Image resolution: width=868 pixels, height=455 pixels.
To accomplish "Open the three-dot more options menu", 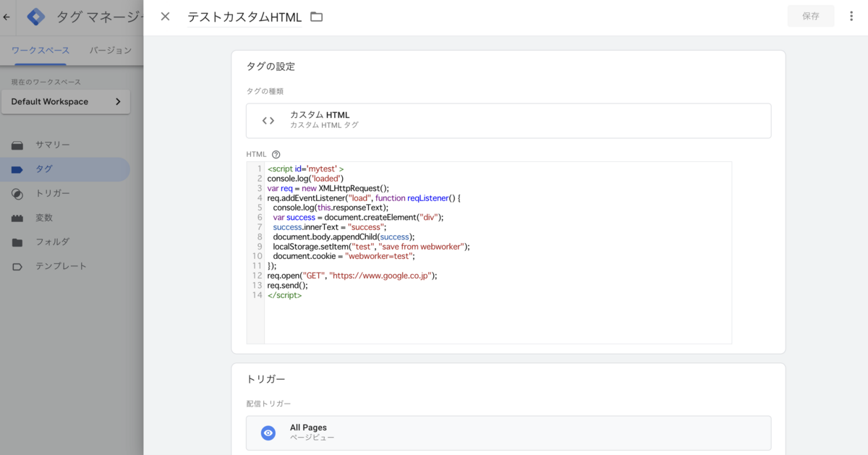I will point(851,16).
